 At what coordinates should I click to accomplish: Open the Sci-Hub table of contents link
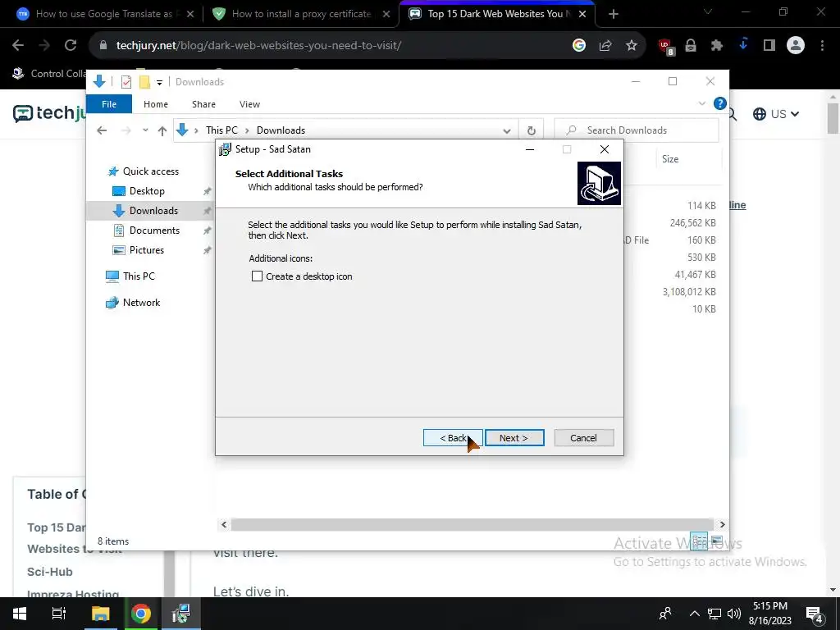(x=50, y=572)
